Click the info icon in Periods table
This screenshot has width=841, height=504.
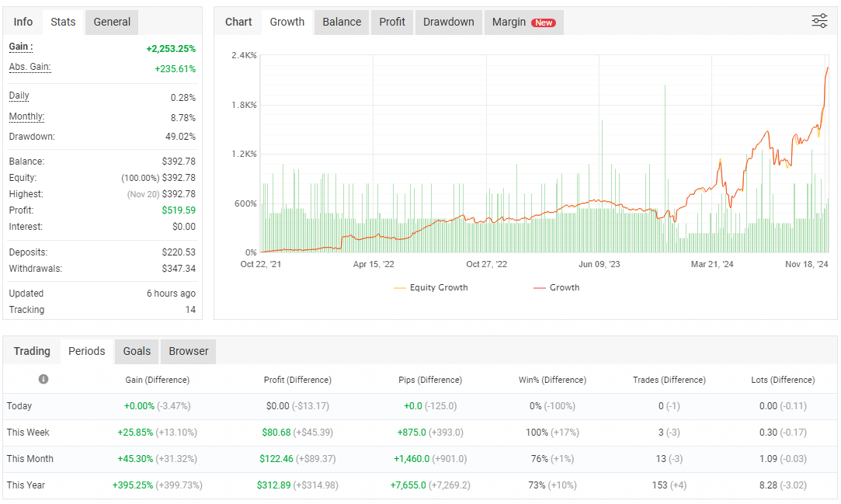tap(43, 379)
